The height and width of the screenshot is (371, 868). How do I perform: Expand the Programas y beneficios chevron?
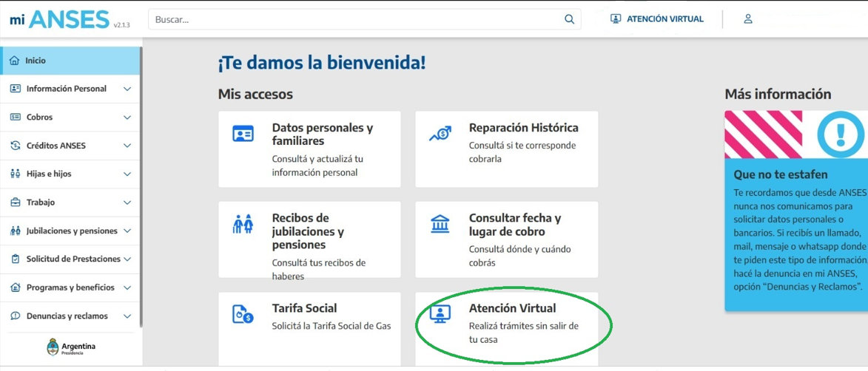pyautogui.click(x=127, y=288)
